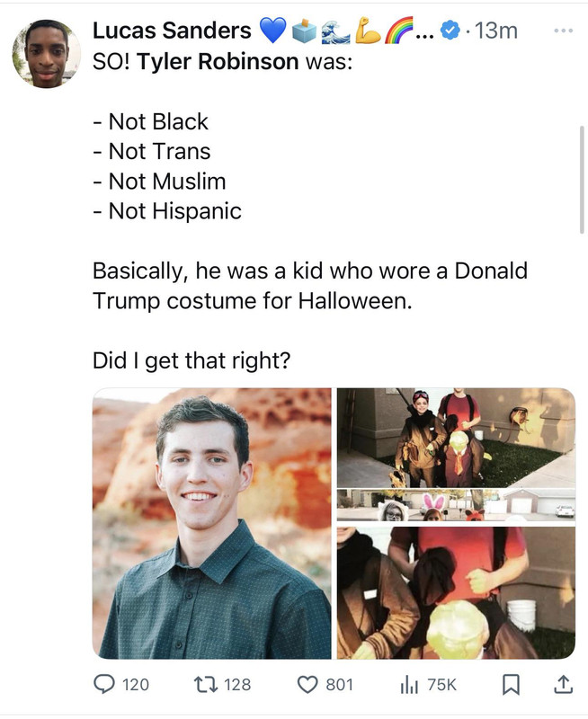Screen dimensions: 588x719
Task: Tap the share upload icon
Action: [x=563, y=684]
